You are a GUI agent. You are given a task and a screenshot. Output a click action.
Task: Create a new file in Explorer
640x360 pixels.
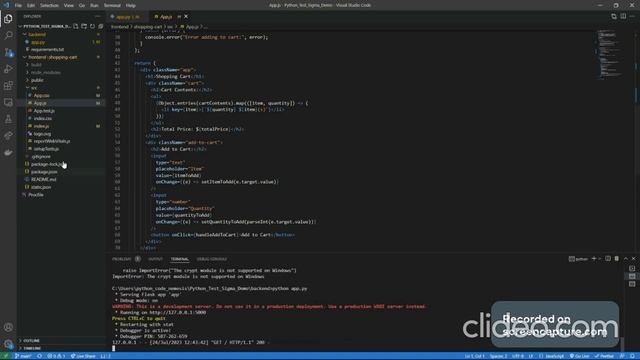pos(76,26)
